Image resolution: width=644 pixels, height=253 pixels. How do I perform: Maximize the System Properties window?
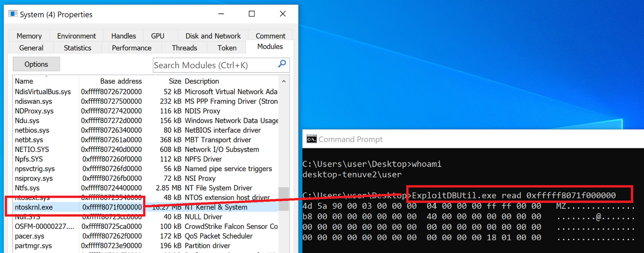[x=252, y=14]
